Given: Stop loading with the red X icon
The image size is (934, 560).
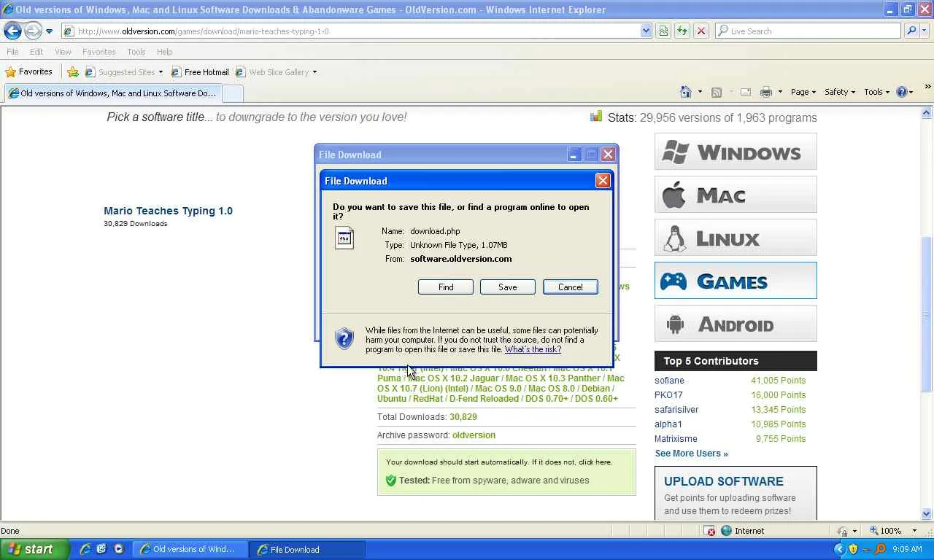Looking at the screenshot, I should [x=701, y=31].
